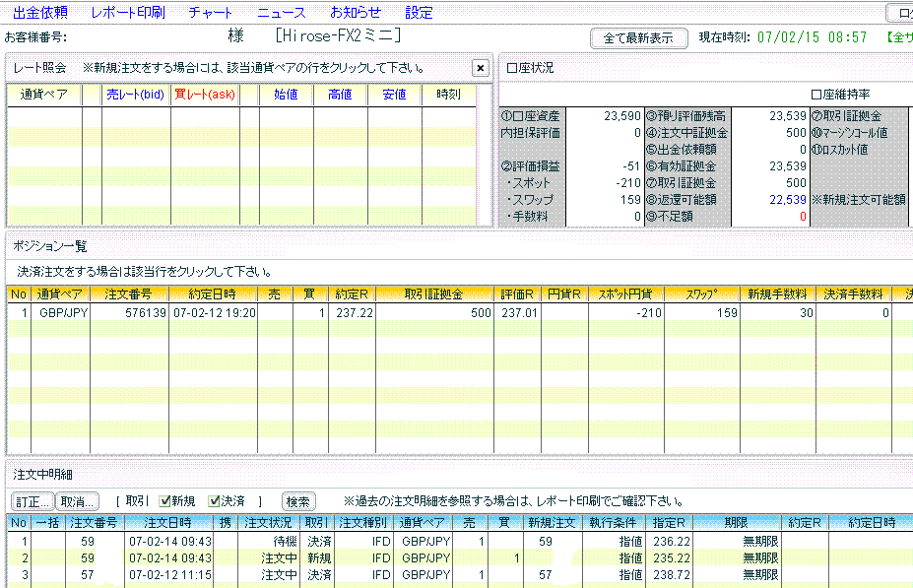
Task: Click the 指定R column header
Action: [670, 522]
